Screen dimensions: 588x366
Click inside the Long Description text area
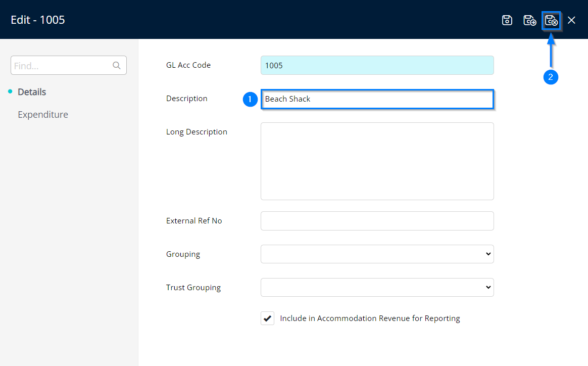coord(377,161)
